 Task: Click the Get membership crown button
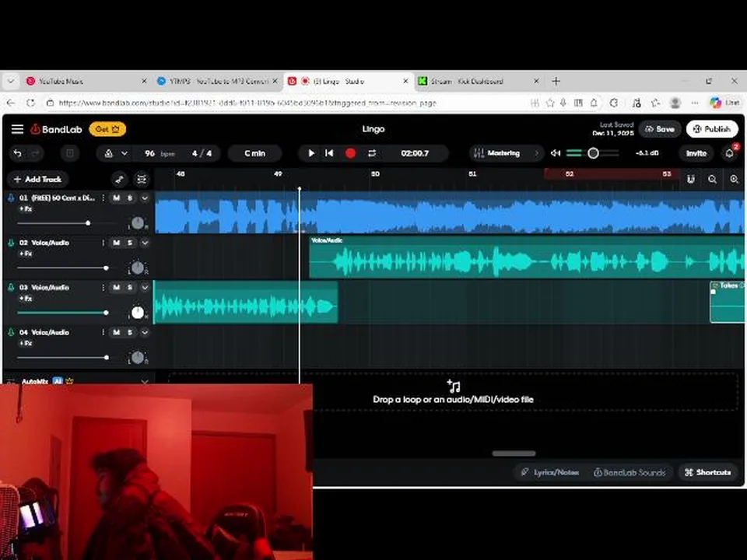tap(107, 129)
